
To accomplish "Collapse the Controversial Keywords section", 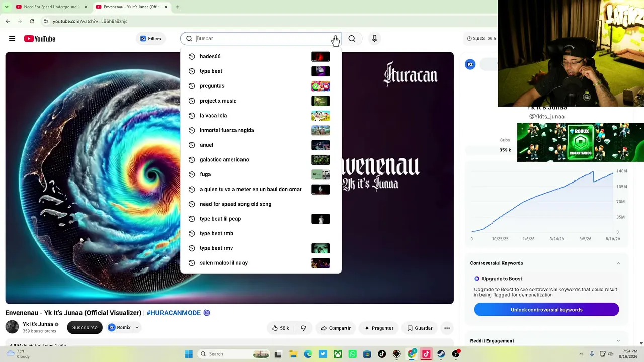I will pyautogui.click(x=618, y=263).
